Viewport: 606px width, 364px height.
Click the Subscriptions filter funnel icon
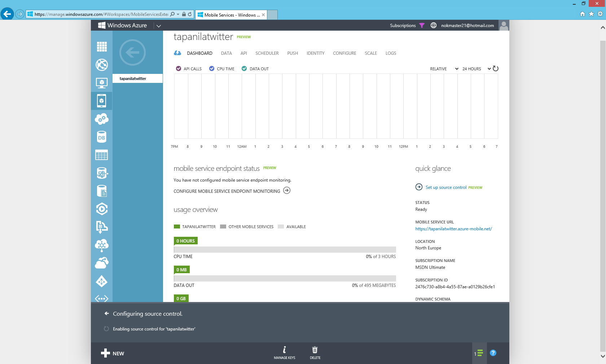tap(422, 26)
